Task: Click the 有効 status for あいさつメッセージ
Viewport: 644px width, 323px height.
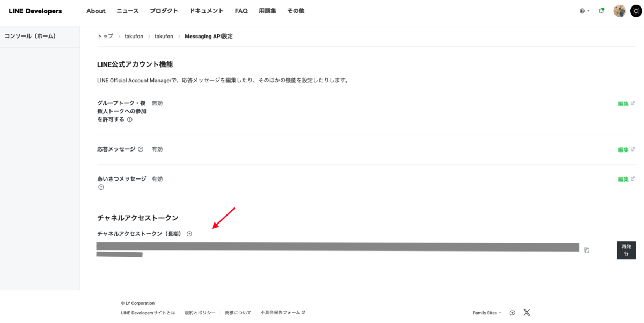Action: tap(157, 178)
